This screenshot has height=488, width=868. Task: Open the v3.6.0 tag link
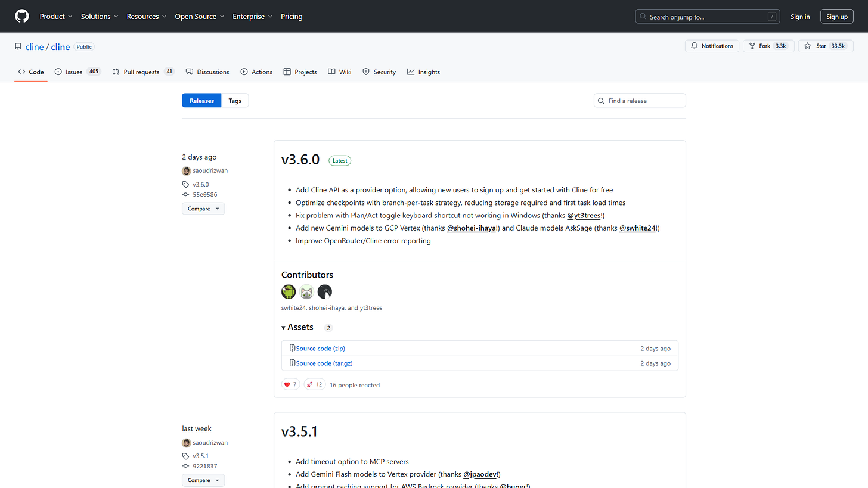(x=200, y=185)
